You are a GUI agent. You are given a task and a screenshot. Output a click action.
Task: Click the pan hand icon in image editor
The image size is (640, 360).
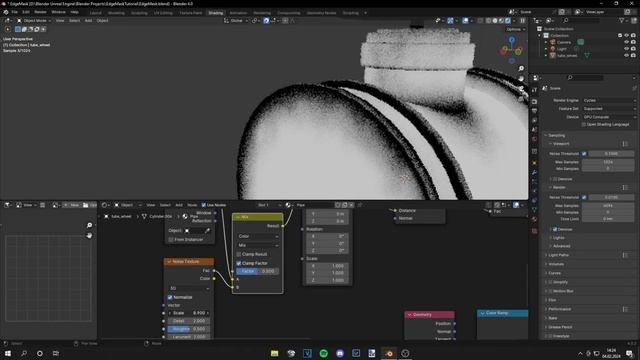click(89, 236)
